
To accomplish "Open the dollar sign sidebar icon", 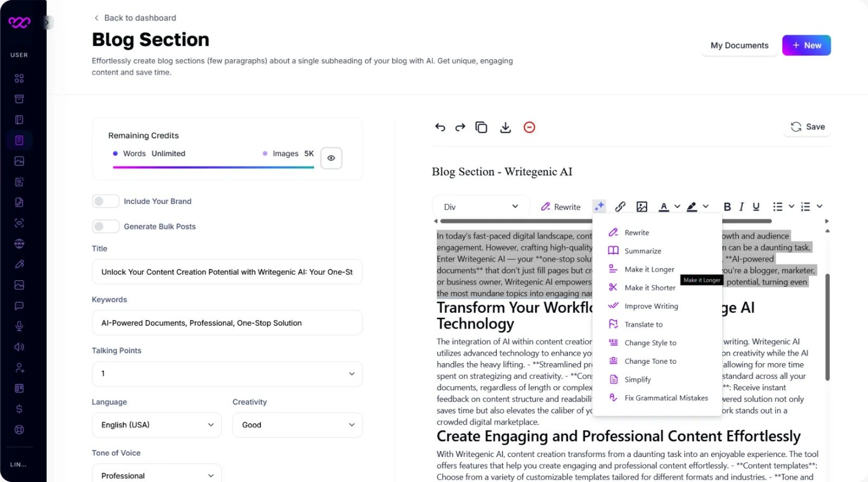I will click(19, 409).
